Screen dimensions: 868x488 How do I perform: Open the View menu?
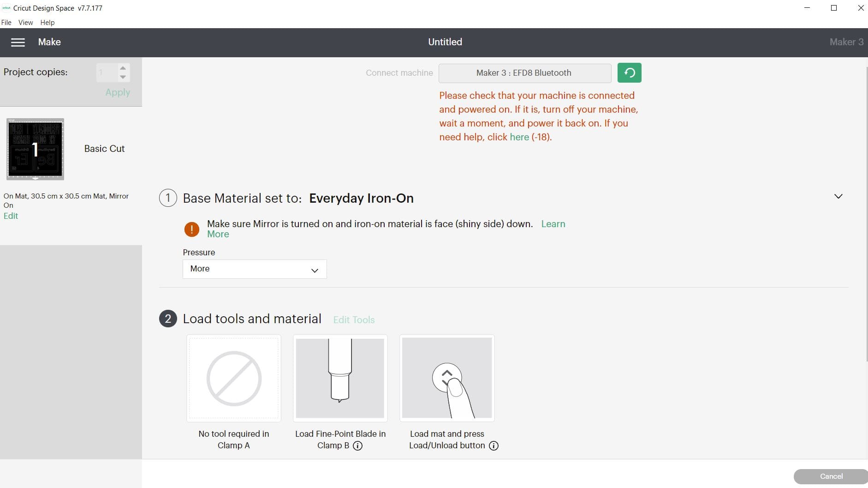coord(25,22)
